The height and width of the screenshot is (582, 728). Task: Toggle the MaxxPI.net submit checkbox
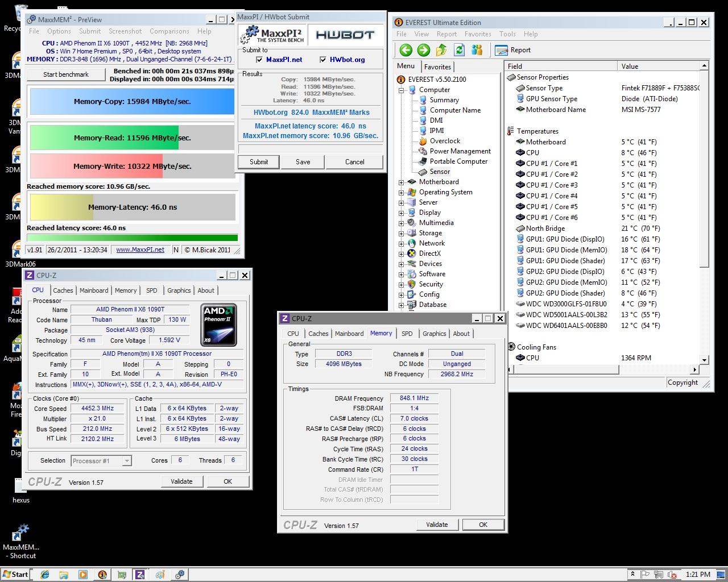(x=259, y=60)
